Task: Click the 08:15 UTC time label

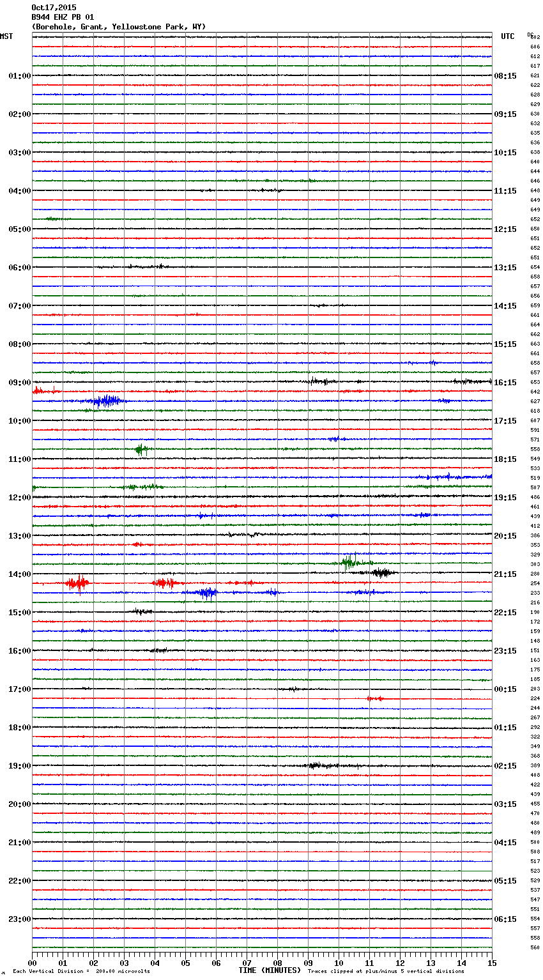Action: point(505,76)
